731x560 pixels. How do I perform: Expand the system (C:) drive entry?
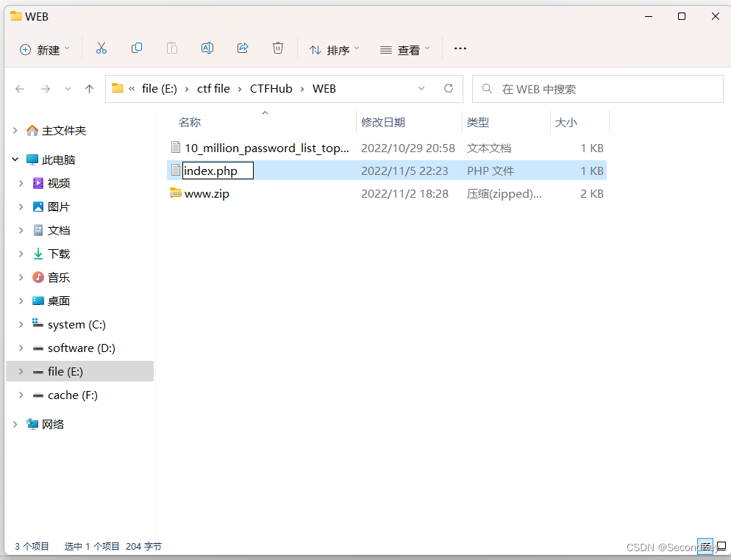click(21, 324)
